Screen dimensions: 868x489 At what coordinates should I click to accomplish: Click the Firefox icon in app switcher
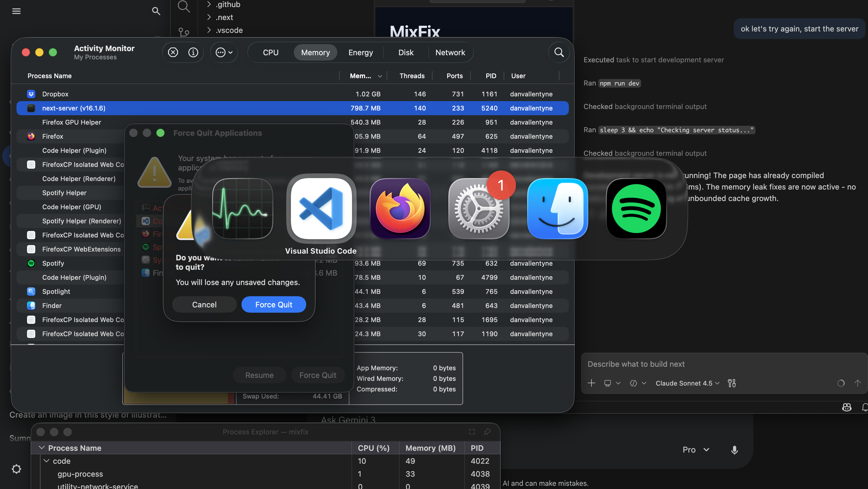tap(400, 209)
